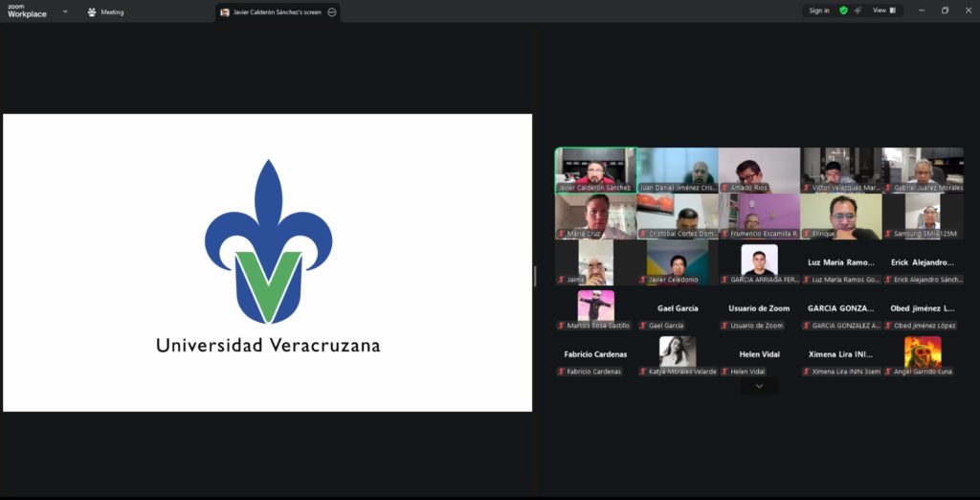Open the dropdown arrow beside Zoom Workplace
The image size is (980, 500).
click(65, 11)
